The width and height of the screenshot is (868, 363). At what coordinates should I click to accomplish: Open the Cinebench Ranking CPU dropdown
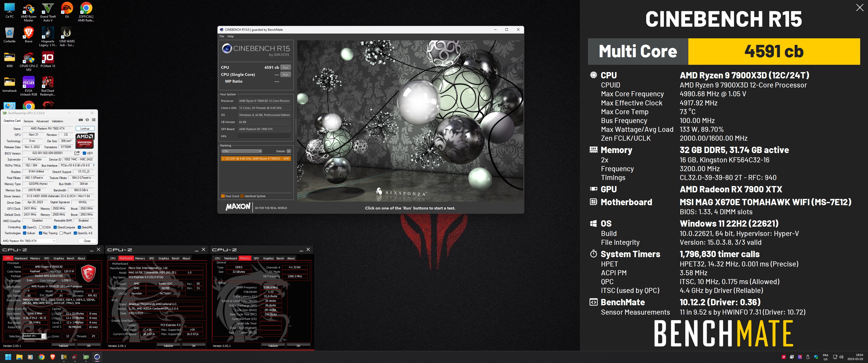point(241,151)
